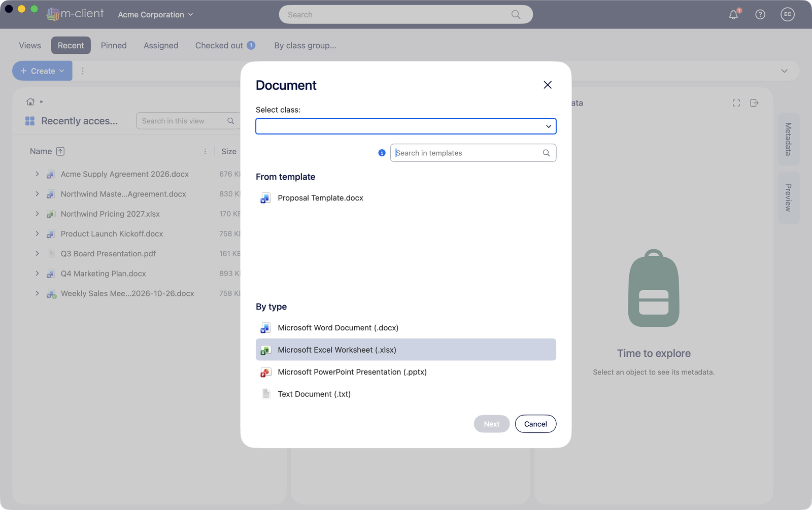Open the Acme Corporation vault dropdown
Viewport: 812px width, 510px height.
click(155, 15)
